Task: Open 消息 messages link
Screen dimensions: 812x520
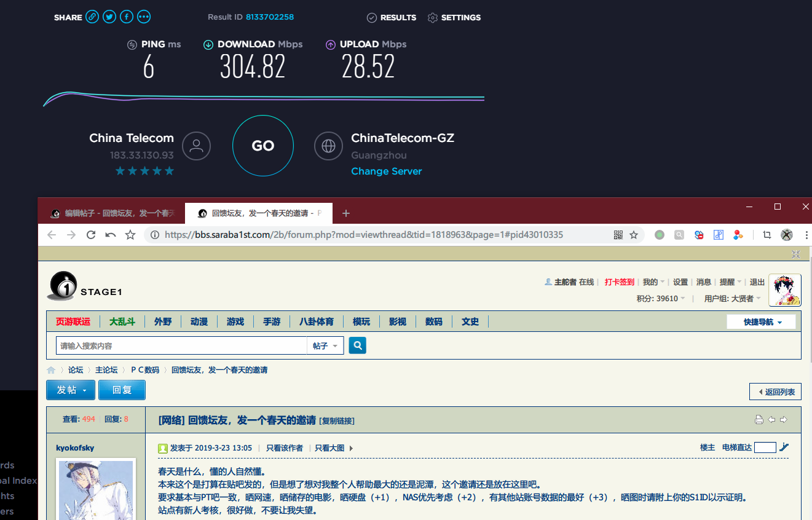Action: [x=704, y=282]
